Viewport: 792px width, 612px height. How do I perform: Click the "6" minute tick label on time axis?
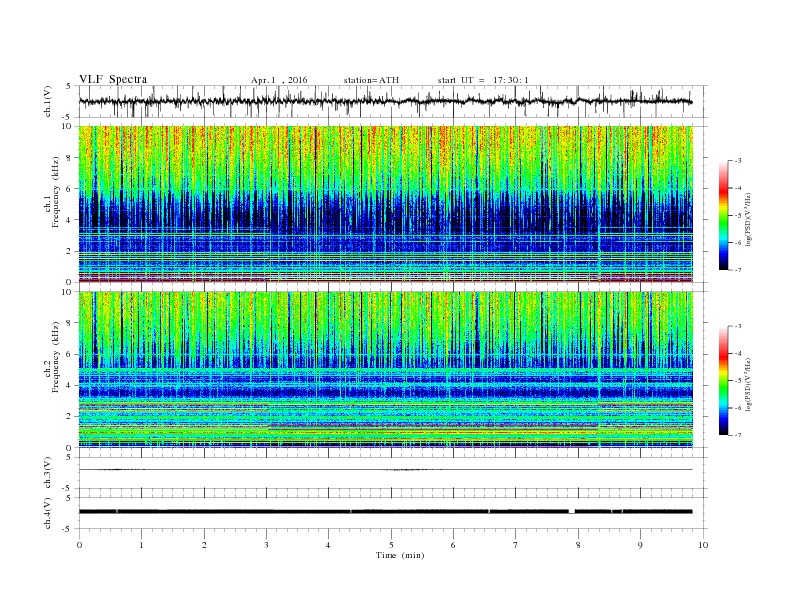click(453, 545)
